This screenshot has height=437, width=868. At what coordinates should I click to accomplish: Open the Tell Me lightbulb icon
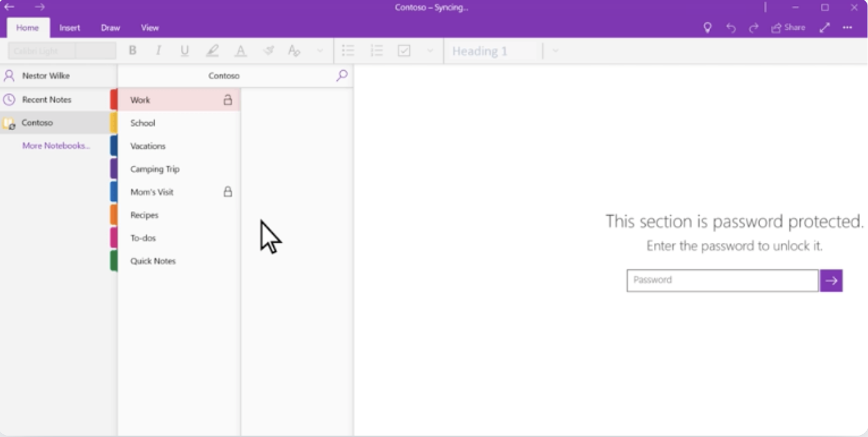click(707, 28)
